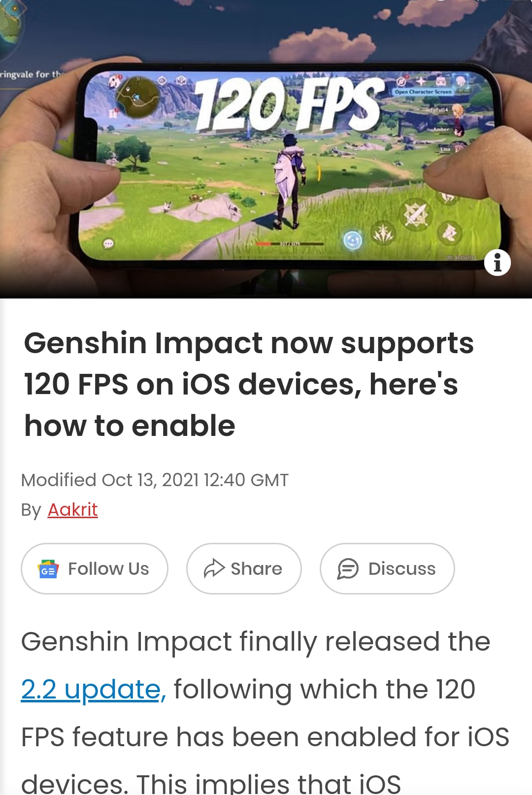The width and height of the screenshot is (532, 795).
Task: Click the share arrow icon
Action: (214, 568)
